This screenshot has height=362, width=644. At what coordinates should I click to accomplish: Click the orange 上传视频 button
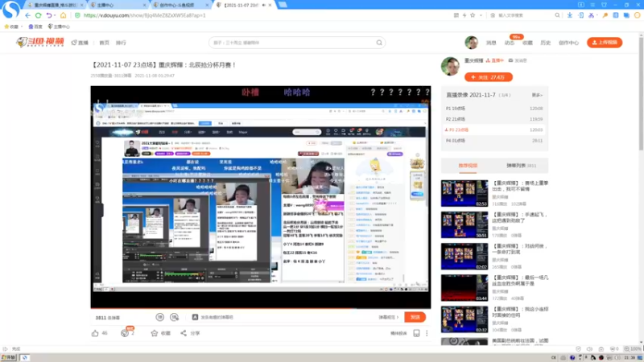[x=605, y=43]
